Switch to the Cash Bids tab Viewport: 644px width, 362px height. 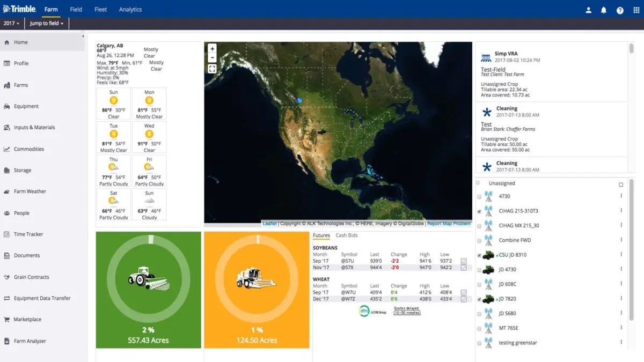click(x=346, y=235)
